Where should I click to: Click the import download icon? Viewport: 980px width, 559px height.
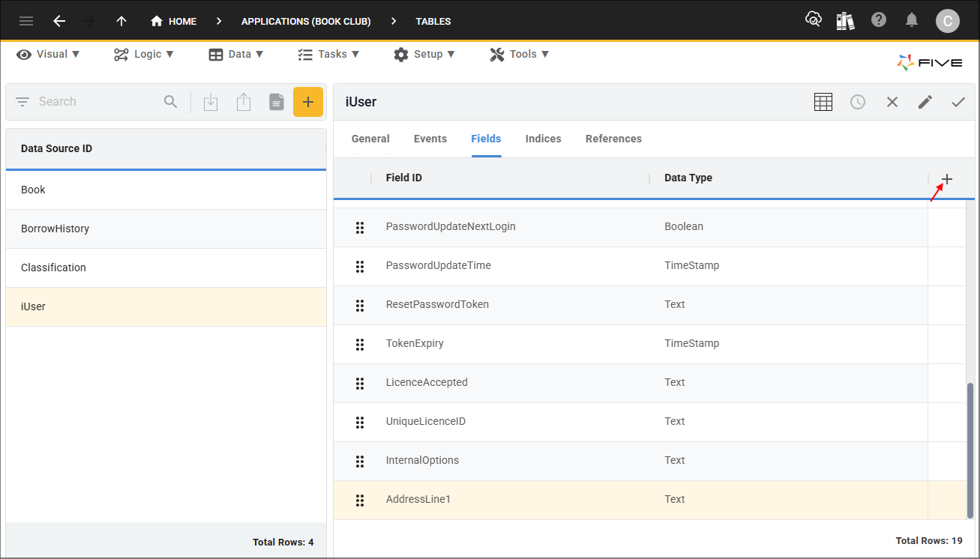click(211, 102)
